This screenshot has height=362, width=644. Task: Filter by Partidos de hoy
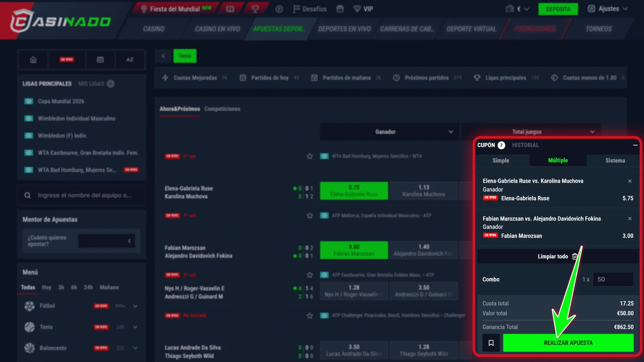[x=269, y=78]
